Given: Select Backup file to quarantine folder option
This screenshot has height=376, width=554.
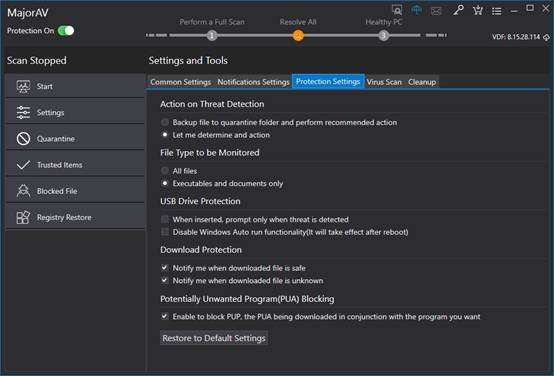Looking at the screenshot, I should click(x=165, y=122).
